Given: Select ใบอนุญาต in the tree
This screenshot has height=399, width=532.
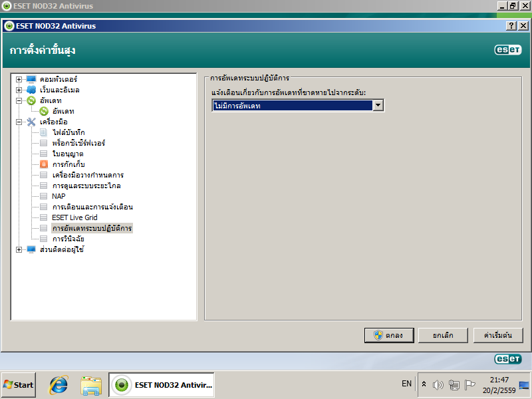Looking at the screenshot, I should pos(68,154).
